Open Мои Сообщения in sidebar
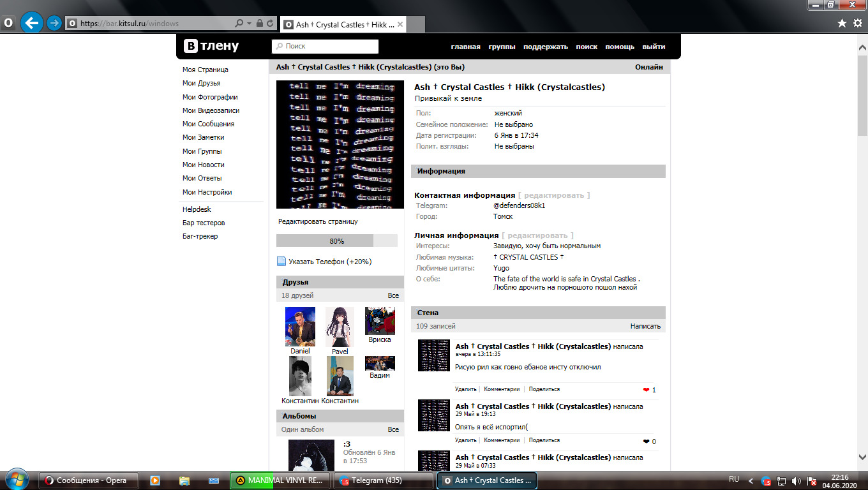The width and height of the screenshot is (868, 490). (208, 124)
